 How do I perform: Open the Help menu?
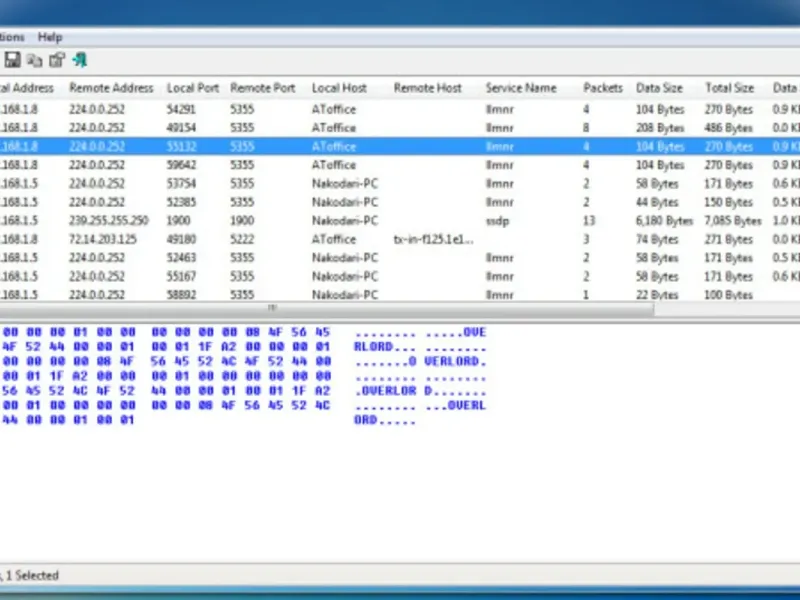pyautogui.click(x=50, y=37)
